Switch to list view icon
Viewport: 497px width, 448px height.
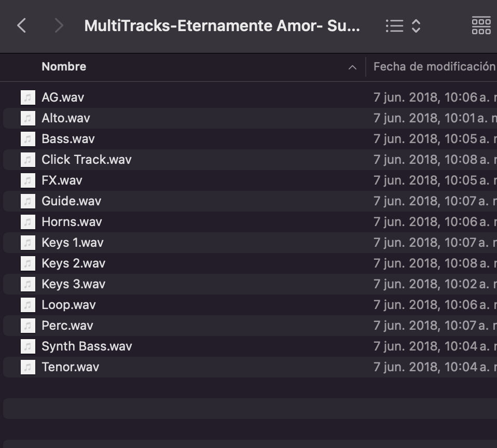click(394, 25)
